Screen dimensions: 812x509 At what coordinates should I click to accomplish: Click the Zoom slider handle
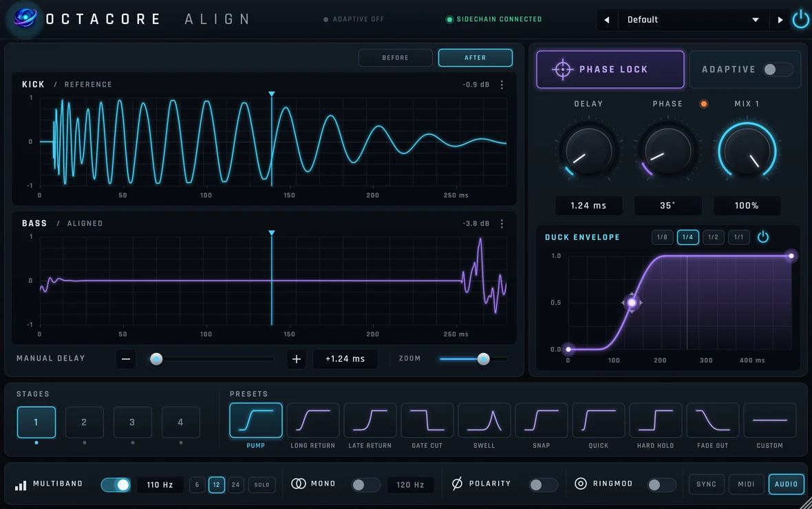tap(483, 359)
